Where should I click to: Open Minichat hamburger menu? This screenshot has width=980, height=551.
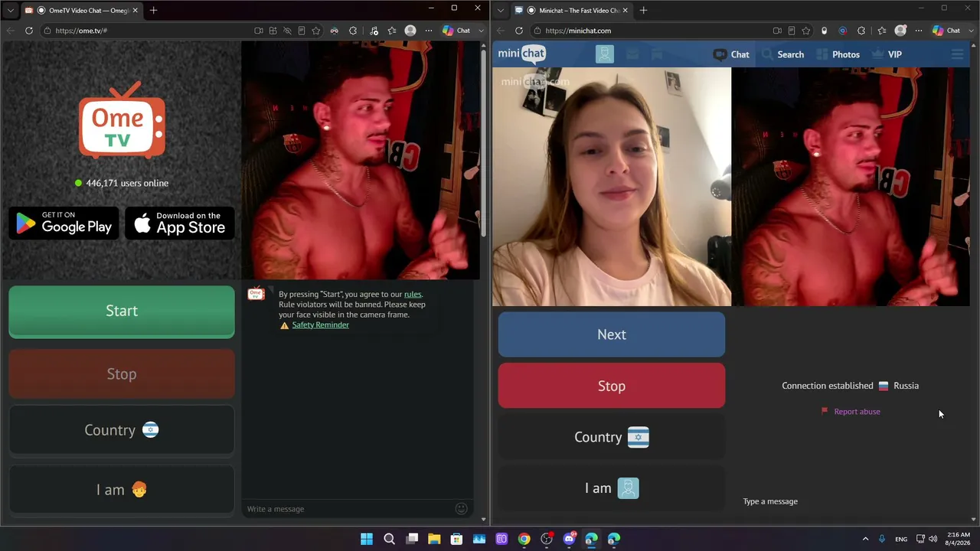tap(957, 54)
